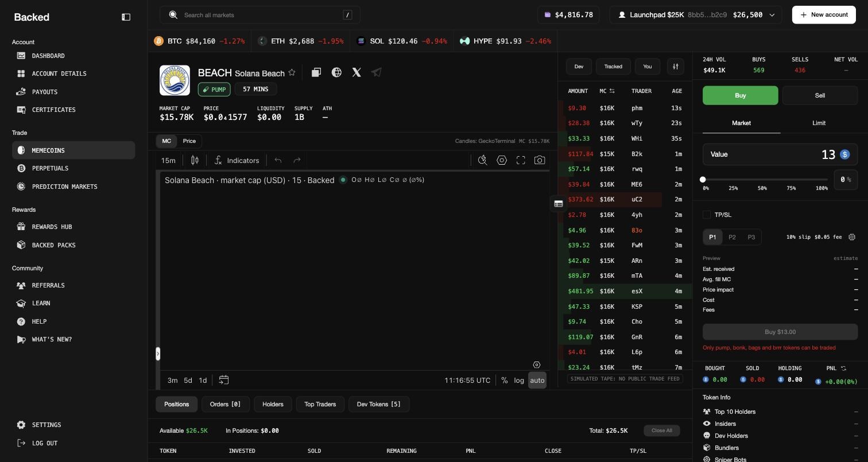Toggle percent scale on chart
The width and height of the screenshot is (868, 462).
(x=505, y=381)
